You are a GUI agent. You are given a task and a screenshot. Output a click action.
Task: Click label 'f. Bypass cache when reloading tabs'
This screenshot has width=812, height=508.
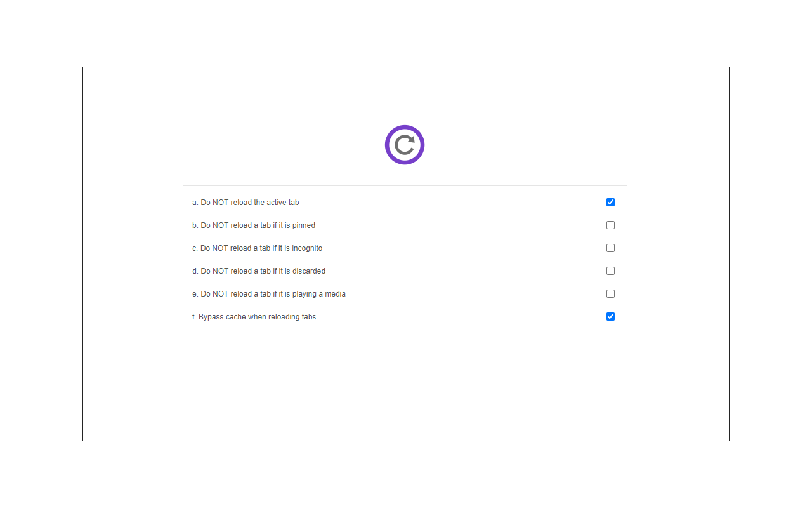(254, 317)
